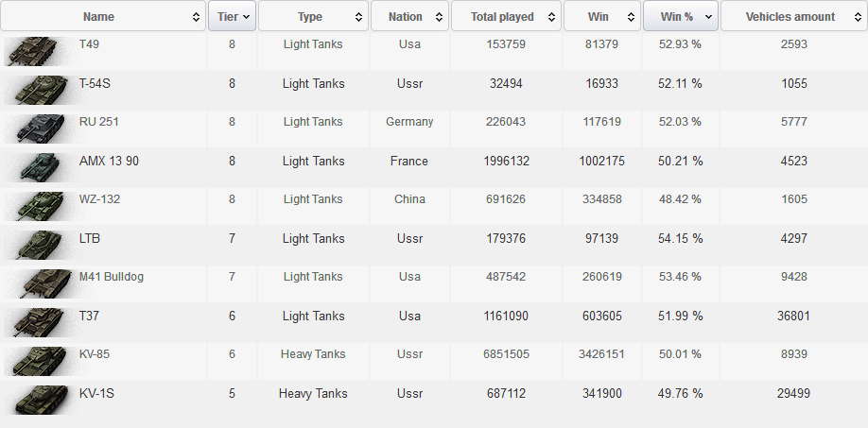Image resolution: width=868 pixels, height=428 pixels.
Task: Sort by the Win column header
Action: pyautogui.click(x=601, y=16)
